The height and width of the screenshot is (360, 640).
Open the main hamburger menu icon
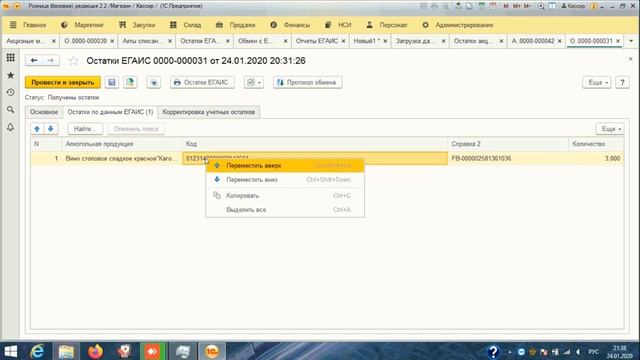[x=13, y=25]
